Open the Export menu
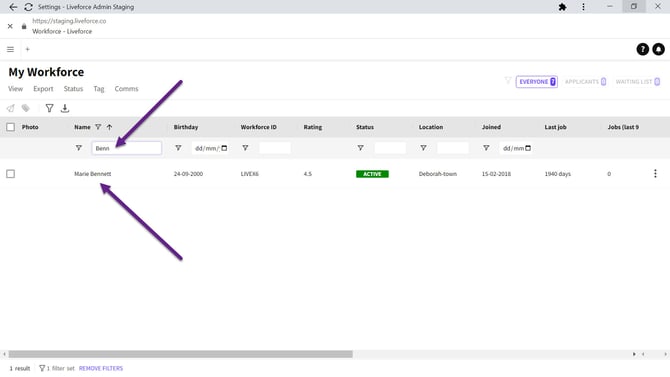Image resolution: width=670 pixels, height=377 pixels. click(43, 89)
